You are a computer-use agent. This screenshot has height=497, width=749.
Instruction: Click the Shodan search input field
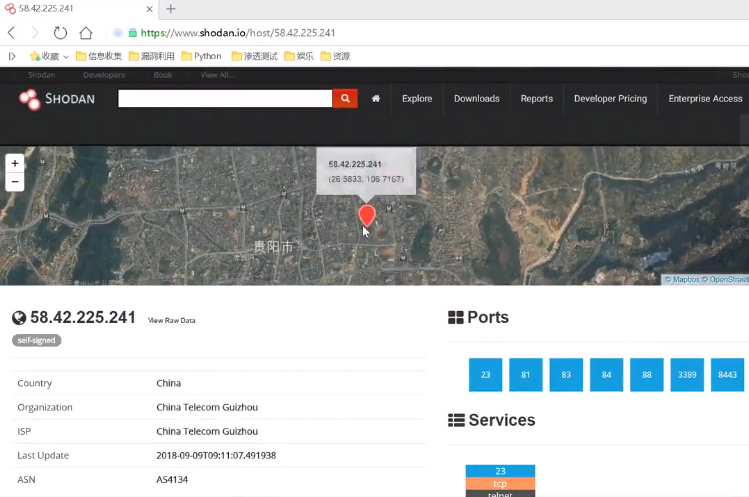click(x=225, y=98)
